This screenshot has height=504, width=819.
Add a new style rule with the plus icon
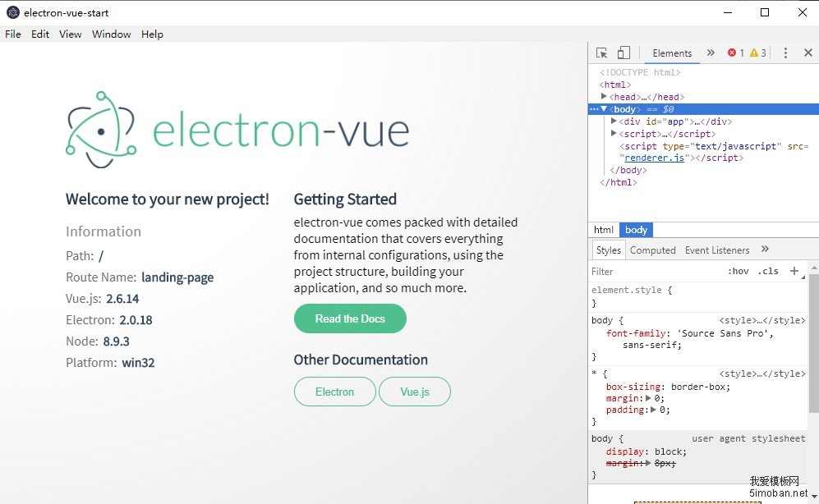click(792, 271)
